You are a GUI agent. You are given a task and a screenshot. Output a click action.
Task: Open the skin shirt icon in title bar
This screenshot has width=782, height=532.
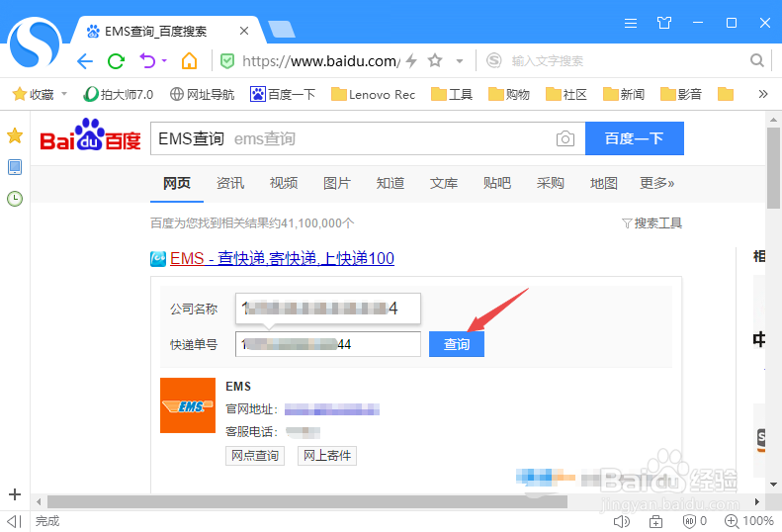pos(663,23)
